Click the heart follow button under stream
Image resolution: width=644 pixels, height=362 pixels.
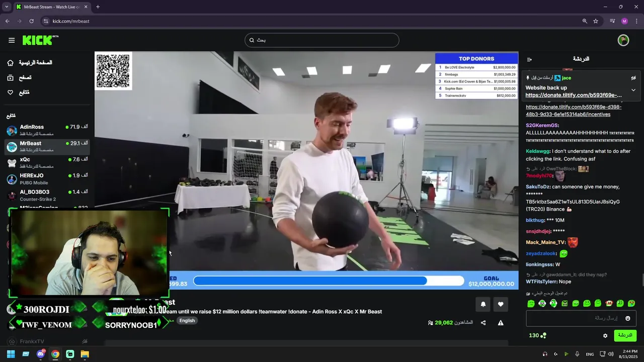[501, 304]
